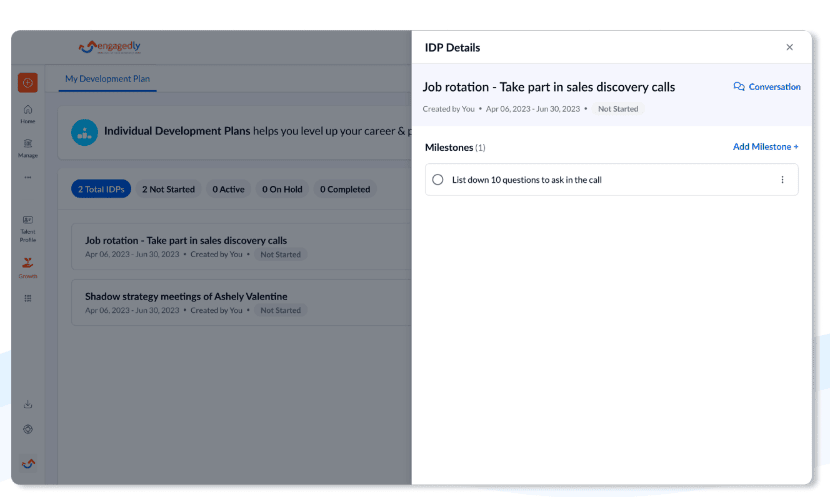Click the 'List down 10 questions' milestone text
The width and height of the screenshot is (830, 497).
[x=527, y=180]
